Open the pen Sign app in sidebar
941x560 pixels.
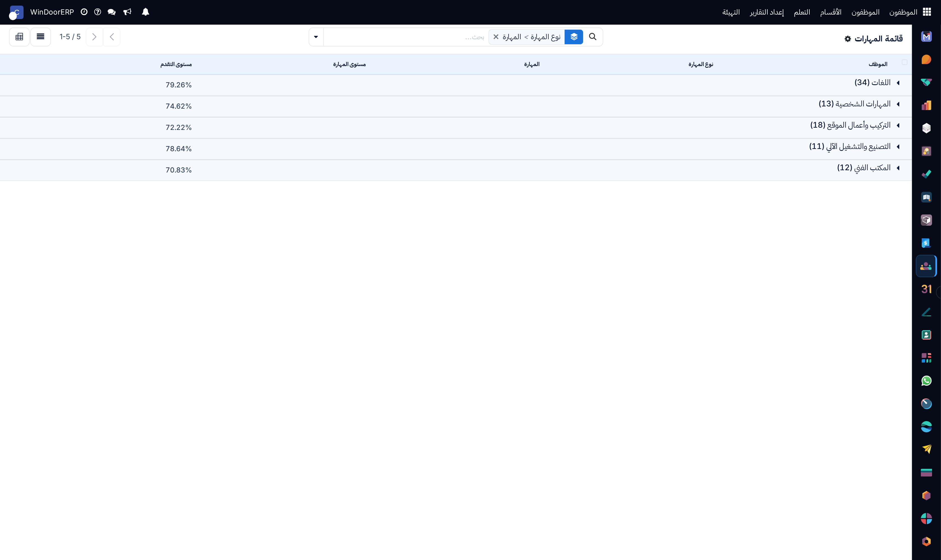pyautogui.click(x=926, y=312)
